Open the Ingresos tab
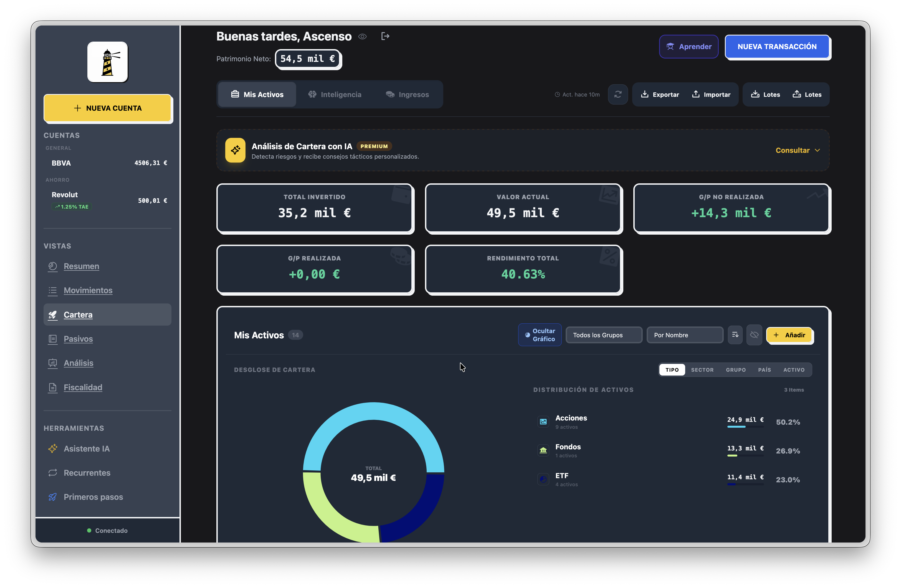The width and height of the screenshot is (901, 588). pyautogui.click(x=407, y=94)
